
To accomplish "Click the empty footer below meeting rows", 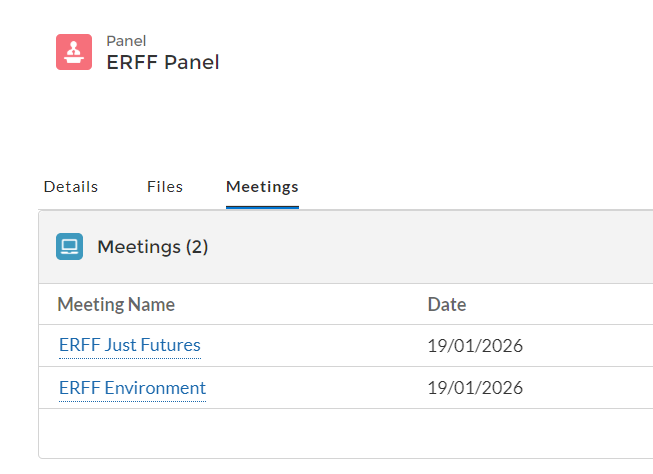I will pyautogui.click(x=340, y=433).
